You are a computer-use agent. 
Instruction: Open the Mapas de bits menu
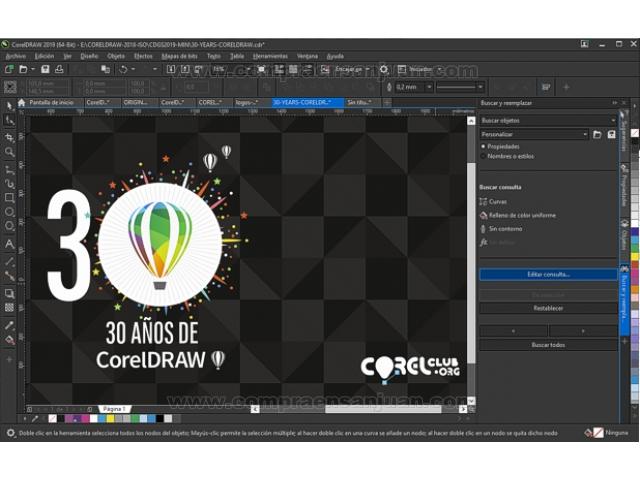coord(180,56)
